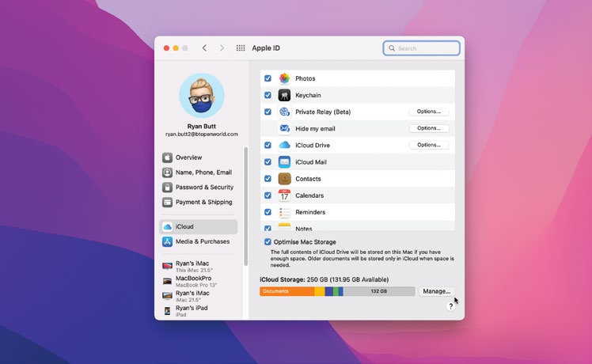Uncheck the Keychain checkbox
This screenshot has height=364, width=592.
(268, 95)
